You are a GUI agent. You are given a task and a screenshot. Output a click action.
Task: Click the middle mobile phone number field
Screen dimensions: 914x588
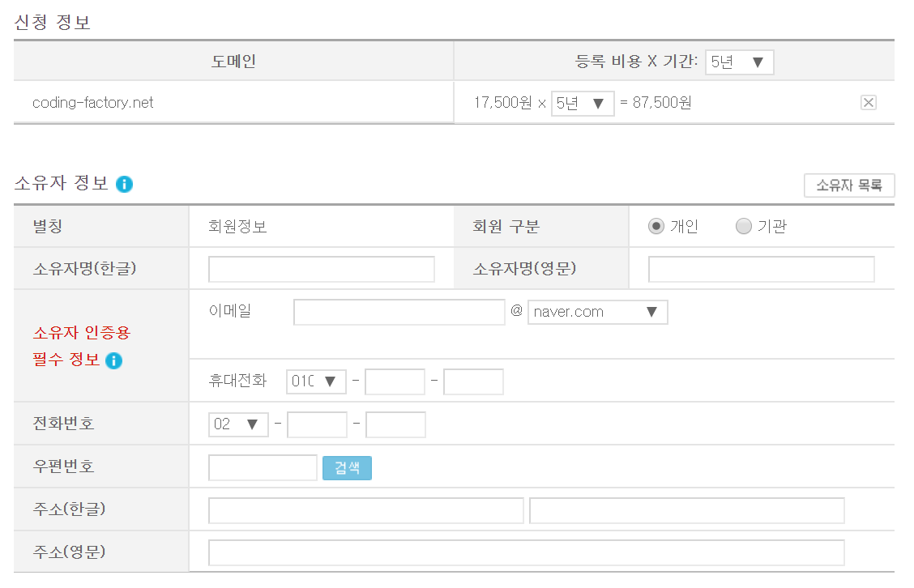395,381
